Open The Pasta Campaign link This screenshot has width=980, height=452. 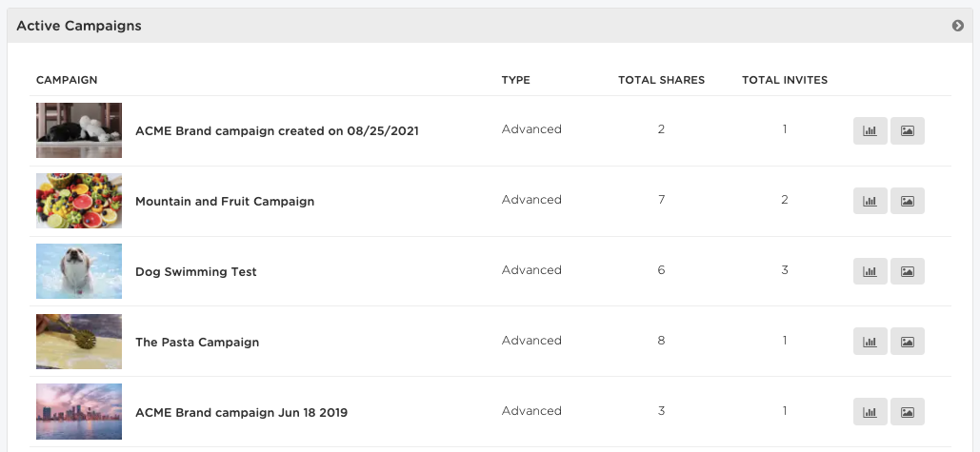pyautogui.click(x=197, y=343)
